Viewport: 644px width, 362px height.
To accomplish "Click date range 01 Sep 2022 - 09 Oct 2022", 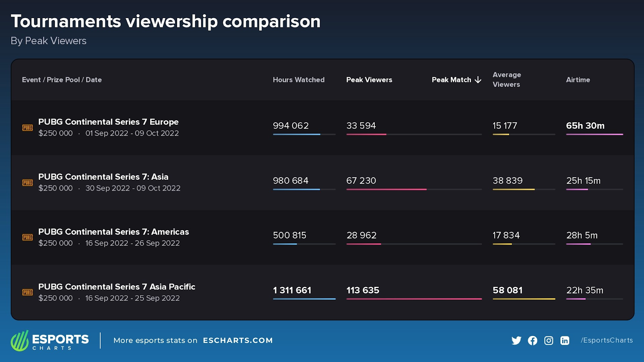I will coord(132,133).
